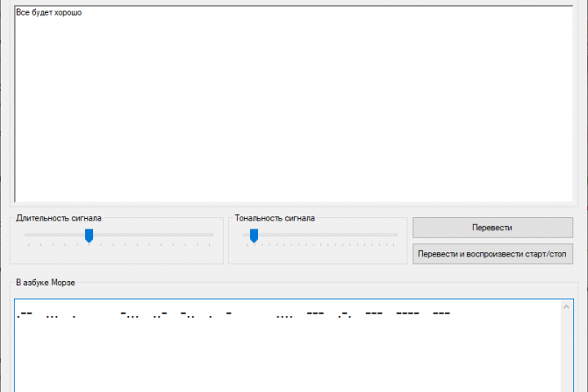
Task: Click the scroll up arrow of Morse output
Action: click(566, 307)
